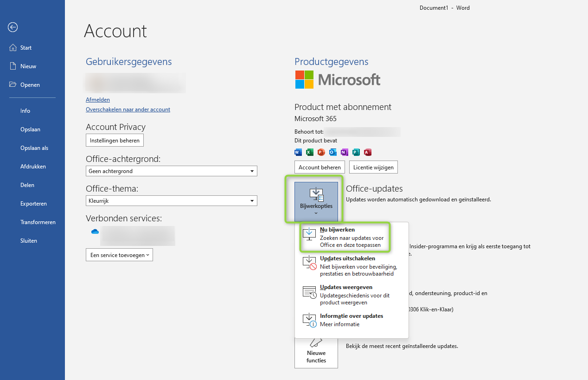
Task: Open the Office-achtergrond dropdown
Action: point(172,171)
